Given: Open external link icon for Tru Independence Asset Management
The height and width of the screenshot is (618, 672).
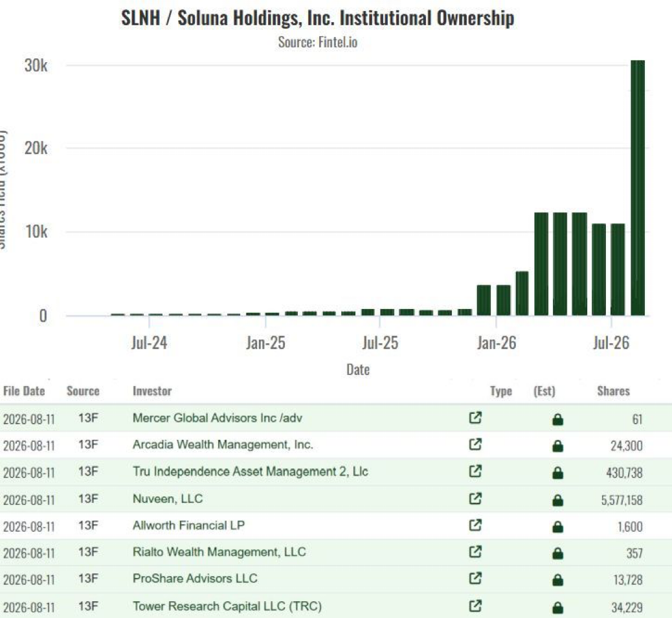Looking at the screenshot, I should click(x=475, y=471).
